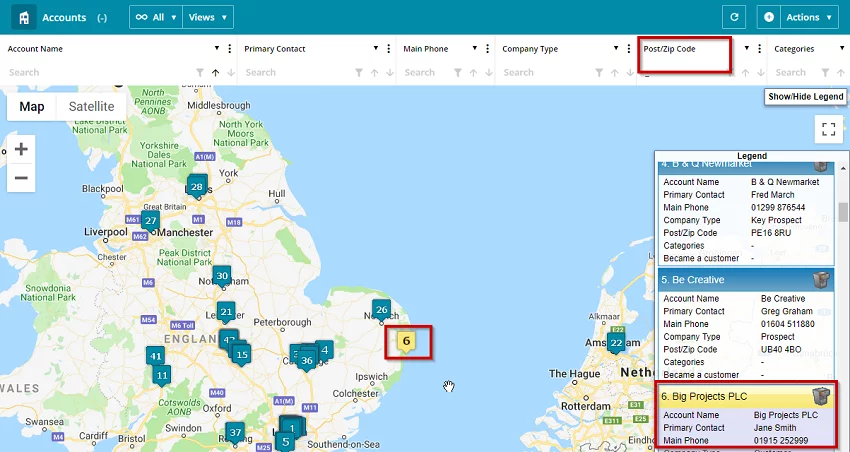Screen dimensions: 850x452
Task: Sort Account Name descending
Action: (231, 73)
